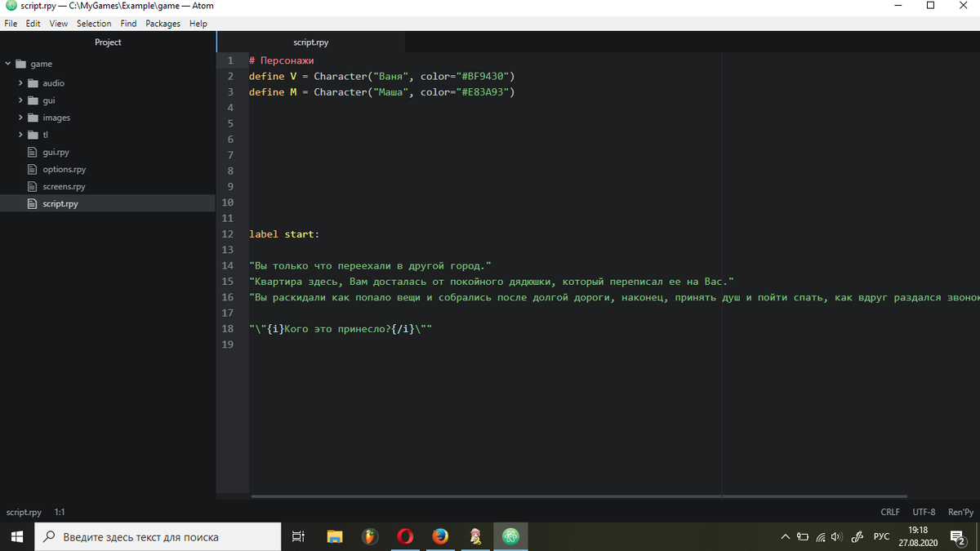Image resolution: width=980 pixels, height=551 pixels.
Task: Click the 'Вы только что переехали' line
Action: tap(370, 266)
